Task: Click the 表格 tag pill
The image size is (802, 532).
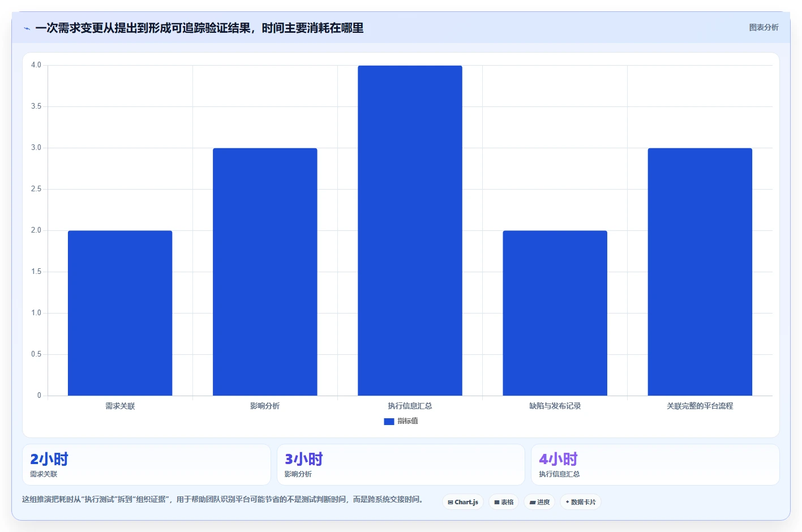Action: [x=504, y=502]
